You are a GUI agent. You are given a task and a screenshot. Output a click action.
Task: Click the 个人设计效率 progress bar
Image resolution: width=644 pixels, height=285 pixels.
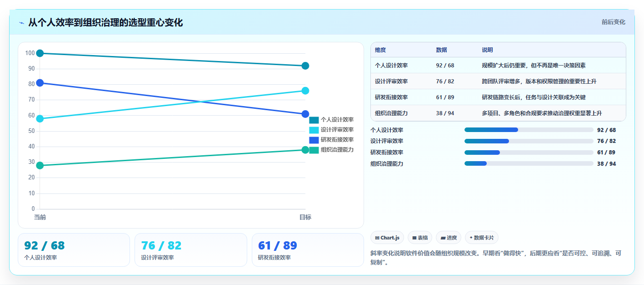click(x=529, y=130)
